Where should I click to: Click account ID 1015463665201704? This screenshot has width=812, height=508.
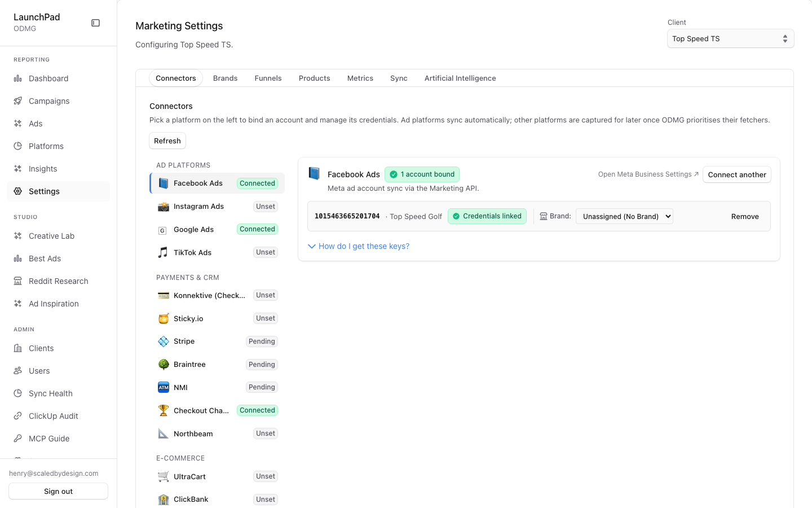click(x=347, y=217)
